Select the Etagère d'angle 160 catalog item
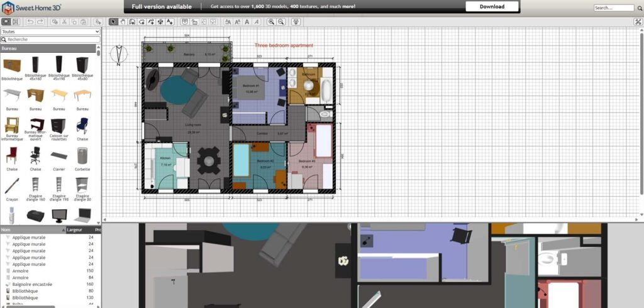This screenshot has height=308, width=644. pyautogui.click(x=35, y=189)
